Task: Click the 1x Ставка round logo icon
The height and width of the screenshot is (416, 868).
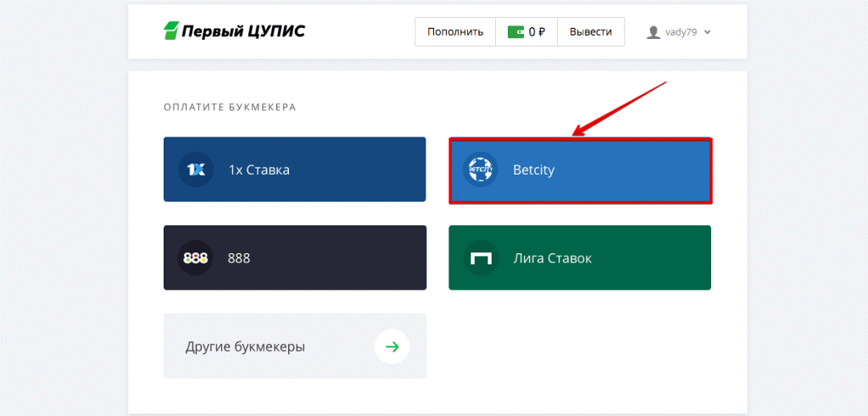Action: (196, 169)
